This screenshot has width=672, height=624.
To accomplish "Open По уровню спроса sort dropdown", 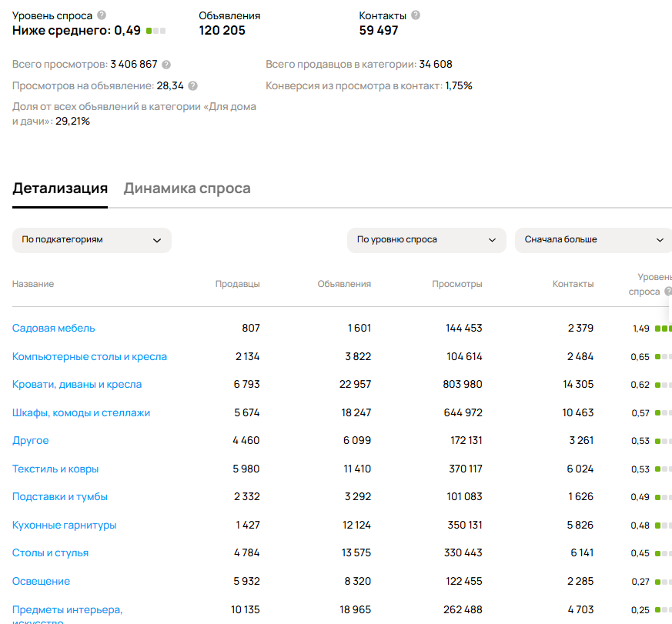I will tap(426, 240).
